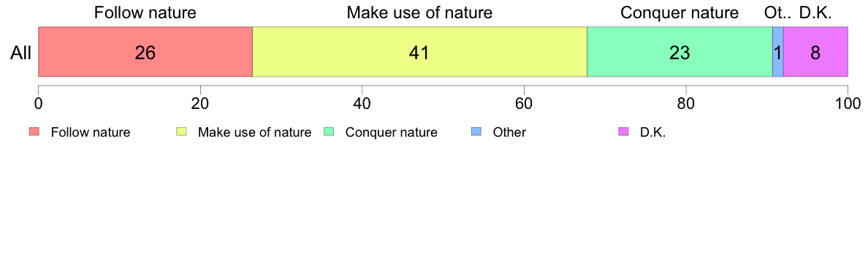The height and width of the screenshot is (269, 868).
Task: Click the Make use of nature heading
Action: click(x=419, y=12)
